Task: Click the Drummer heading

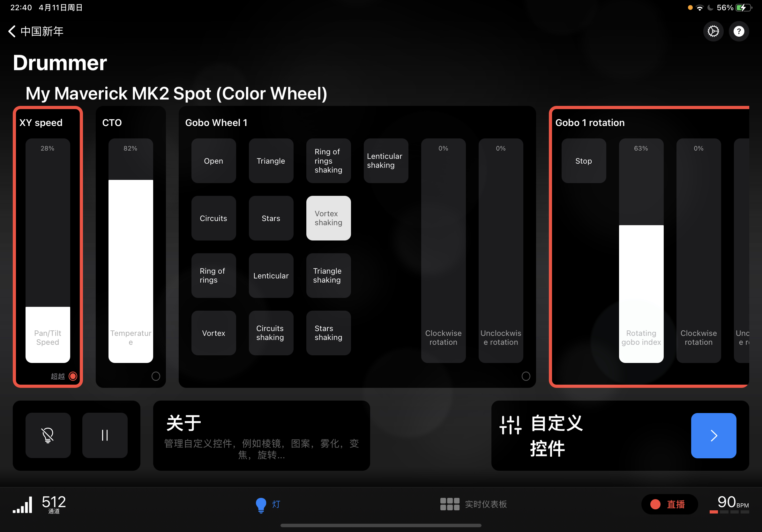Action: click(x=60, y=63)
